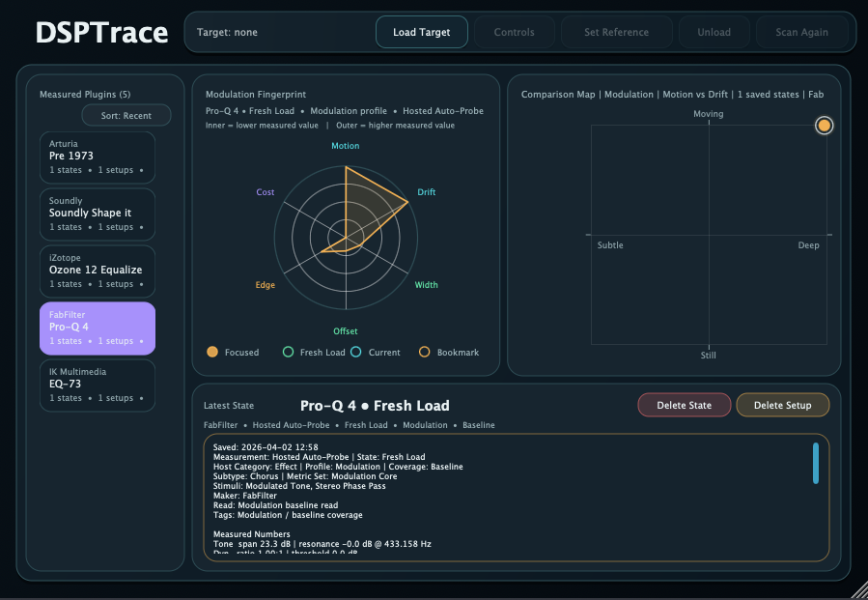
Task: Click the orange data point on Comparison Map
Action: (824, 126)
